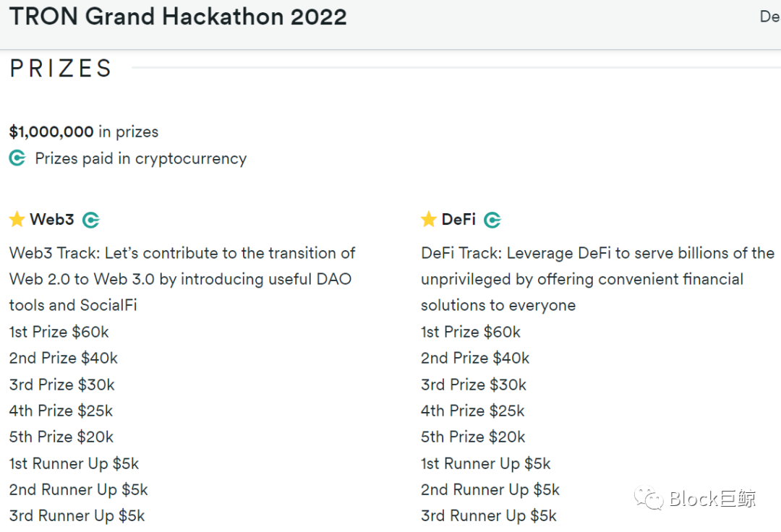The height and width of the screenshot is (532, 781).
Task: Click the gold star next to DeFi
Action: tap(428, 219)
